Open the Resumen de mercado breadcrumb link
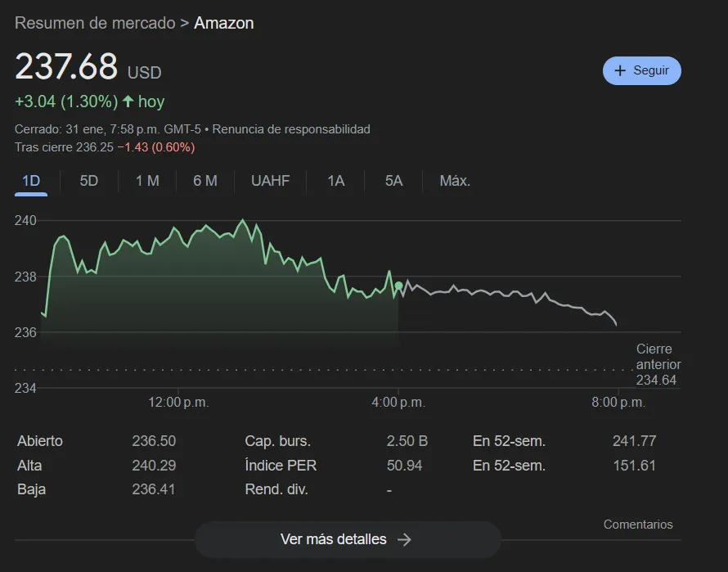This screenshot has height=572, width=728. [95, 23]
